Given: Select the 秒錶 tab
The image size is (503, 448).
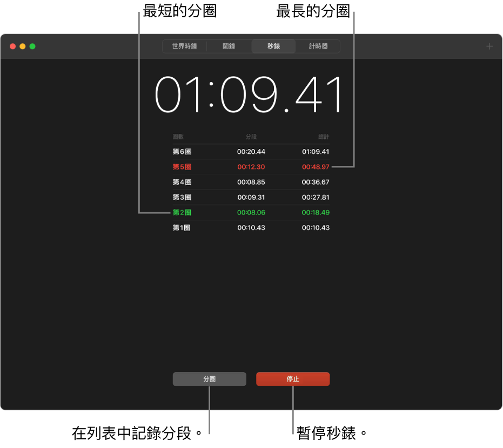Looking at the screenshot, I should pyautogui.click(x=273, y=46).
